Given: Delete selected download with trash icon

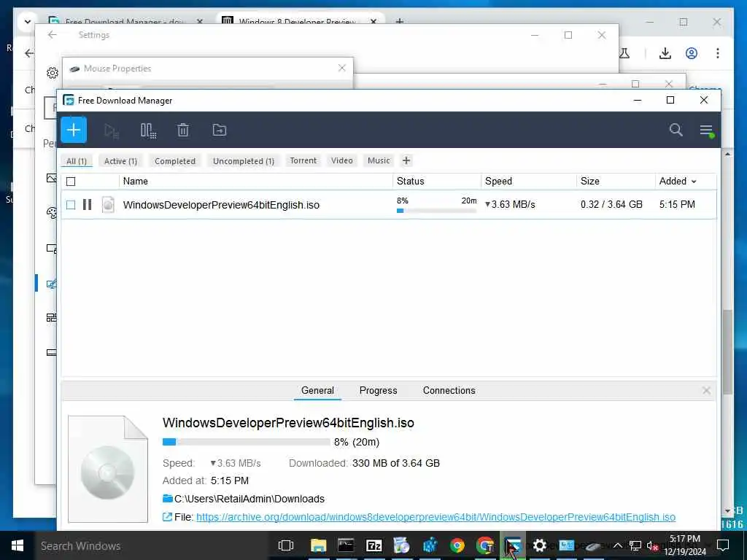Looking at the screenshot, I should 183,130.
